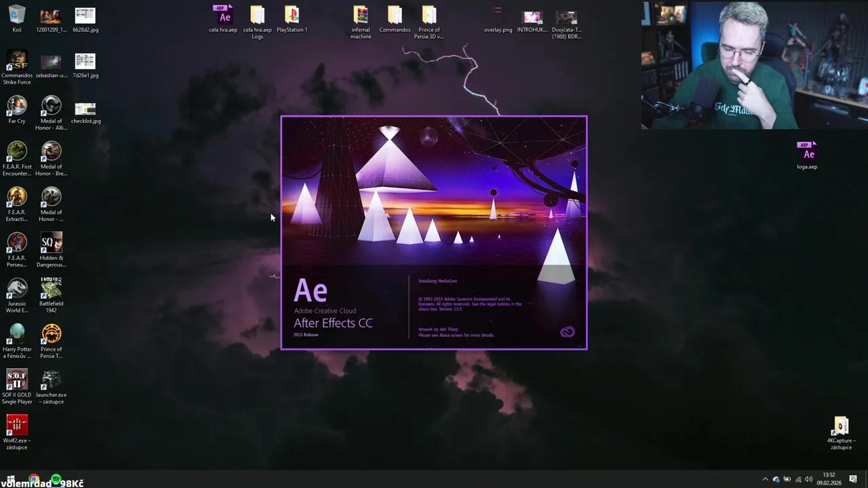The width and height of the screenshot is (868, 488).
Task: Select cela hra.aep After Effects file
Action: 223,18
